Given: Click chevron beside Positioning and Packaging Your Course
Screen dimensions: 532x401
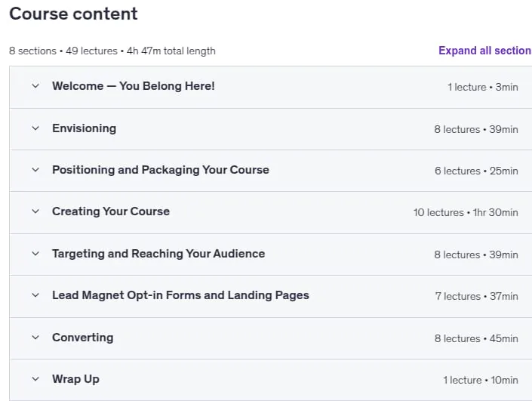Looking at the screenshot, I should coord(35,170).
